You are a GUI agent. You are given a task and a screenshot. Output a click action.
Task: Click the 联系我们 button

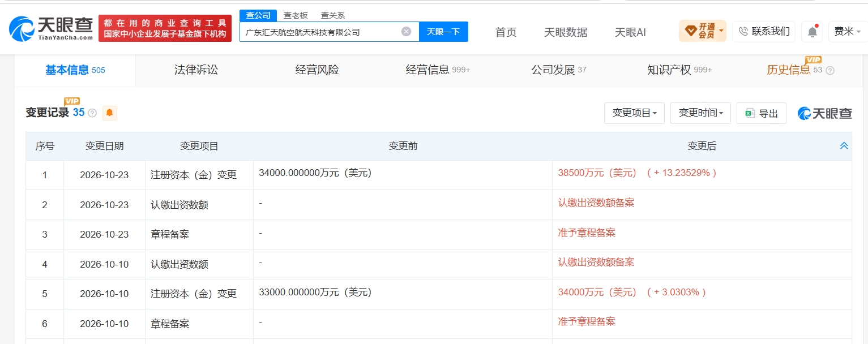point(764,32)
